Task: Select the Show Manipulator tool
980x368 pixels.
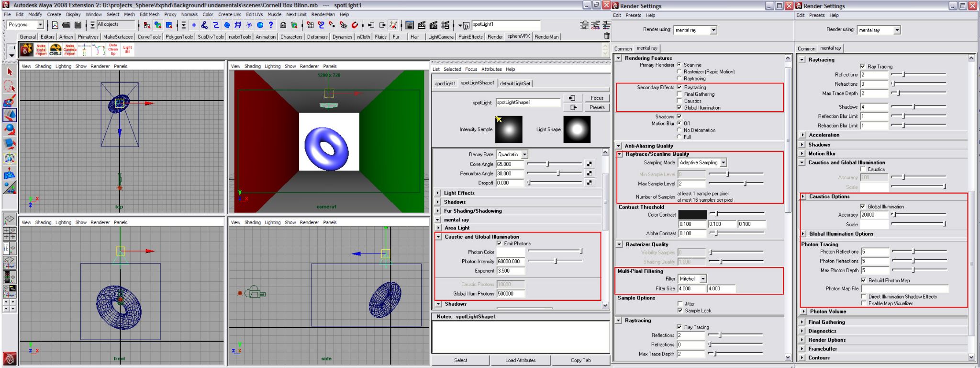Action: [10, 187]
